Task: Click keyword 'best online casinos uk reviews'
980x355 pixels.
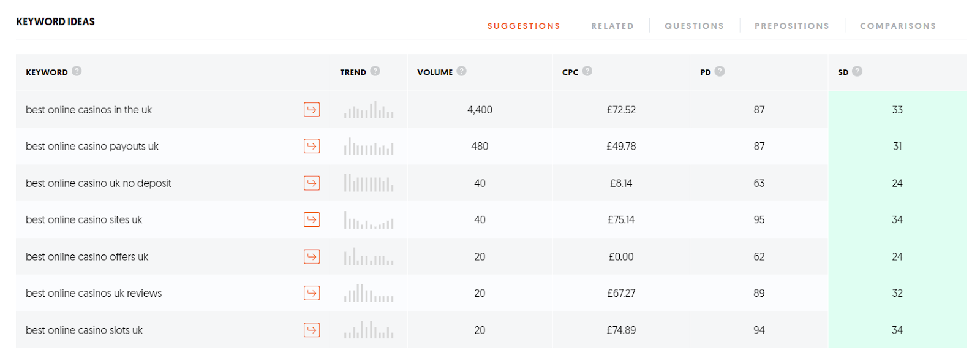Action: 94,293
